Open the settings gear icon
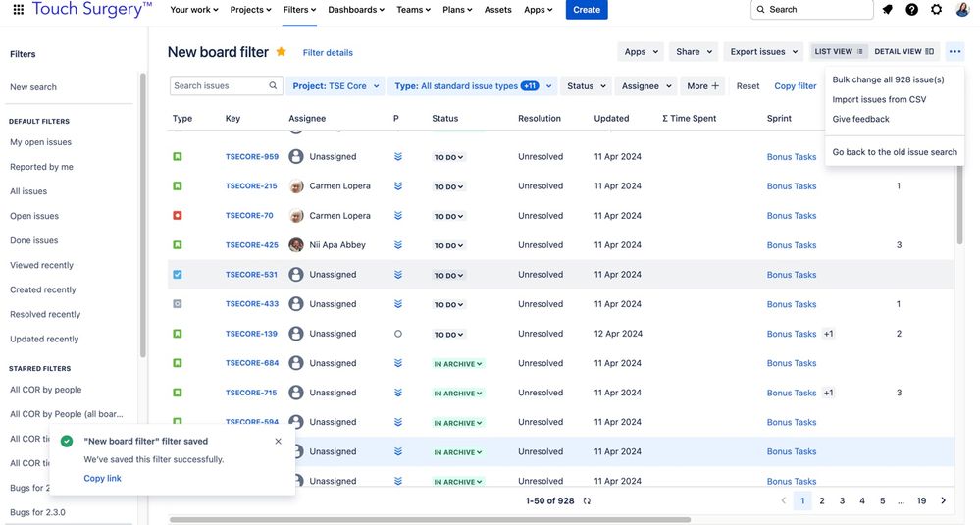980x525 pixels. coord(936,10)
